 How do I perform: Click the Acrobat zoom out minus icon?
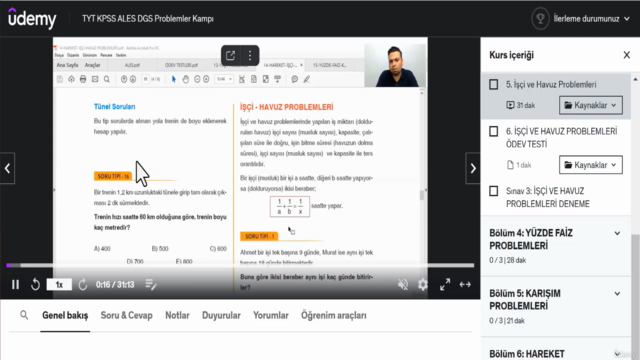click(197, 79)
